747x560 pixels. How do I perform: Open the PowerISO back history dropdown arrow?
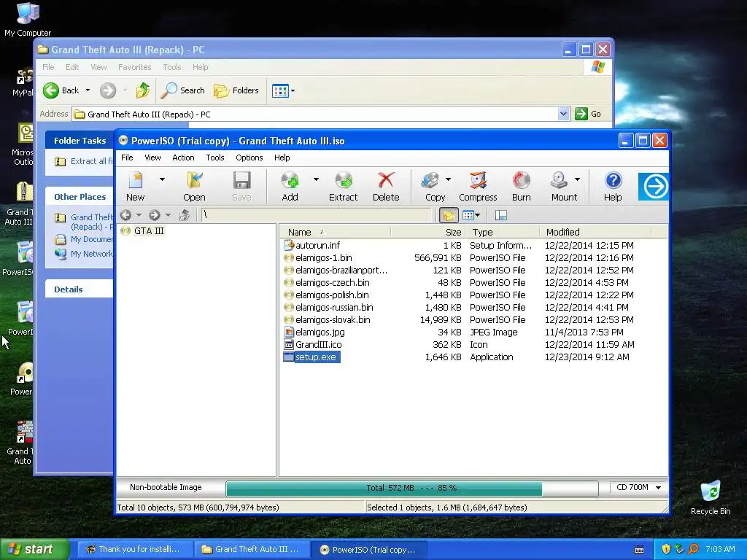[139, 215]
